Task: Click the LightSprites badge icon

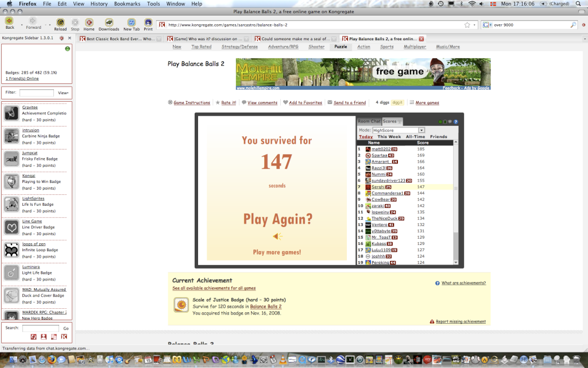Action: click(x=11, y=204)
